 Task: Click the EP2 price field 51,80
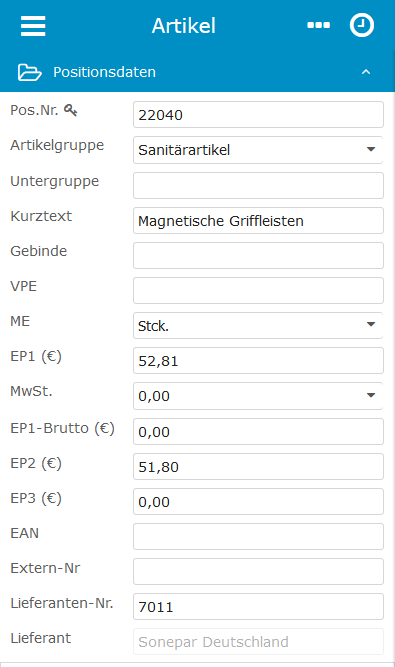[x=258, y=467]
